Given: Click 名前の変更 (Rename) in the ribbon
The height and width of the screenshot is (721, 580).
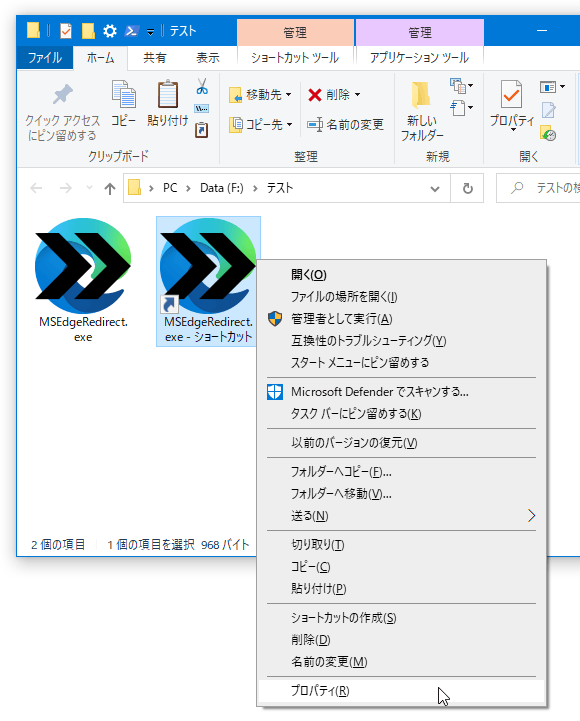Looking at the screenshot, I should pos(345,124).
